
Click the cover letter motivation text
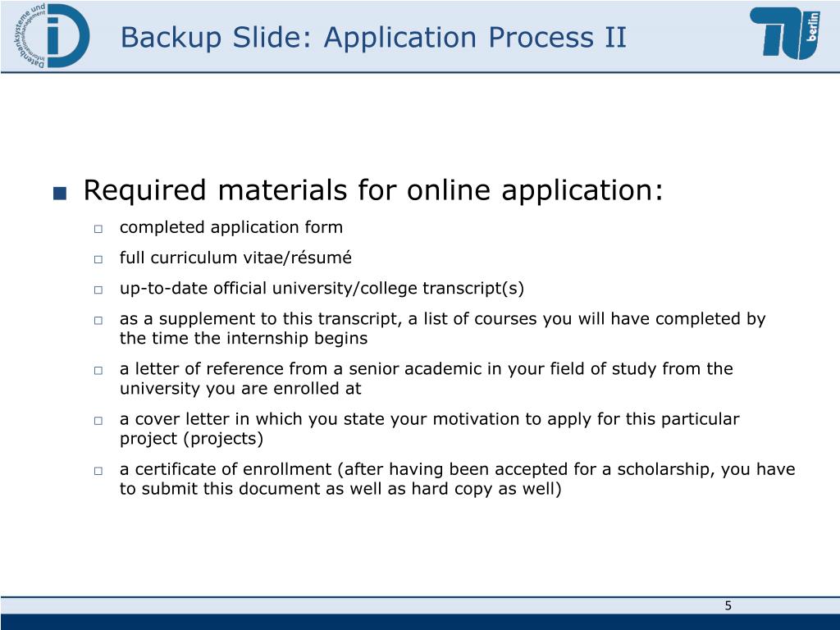tap(429, 429)
